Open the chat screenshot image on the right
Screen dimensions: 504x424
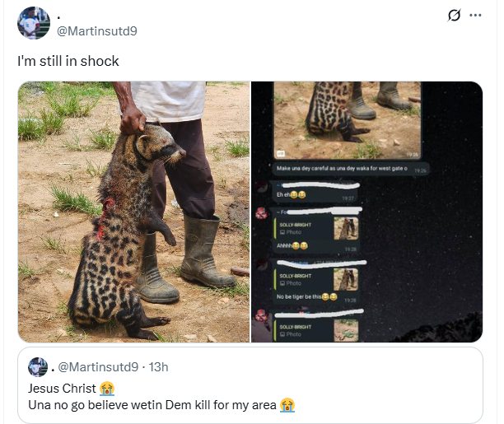[366, 212]
